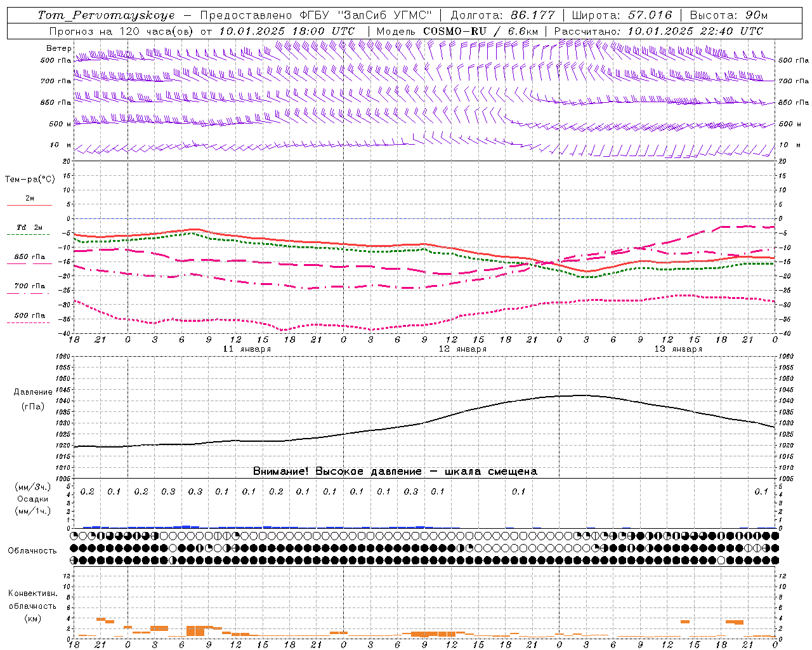Click the "(мм/3ч.)" precipitation unit label

(32, 487)
